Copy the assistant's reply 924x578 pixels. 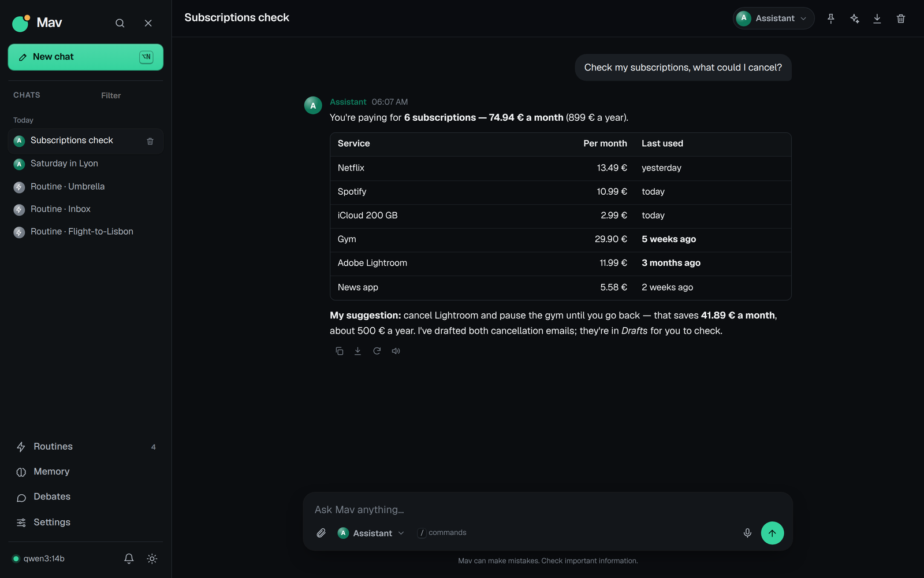[x=340, y=351]
